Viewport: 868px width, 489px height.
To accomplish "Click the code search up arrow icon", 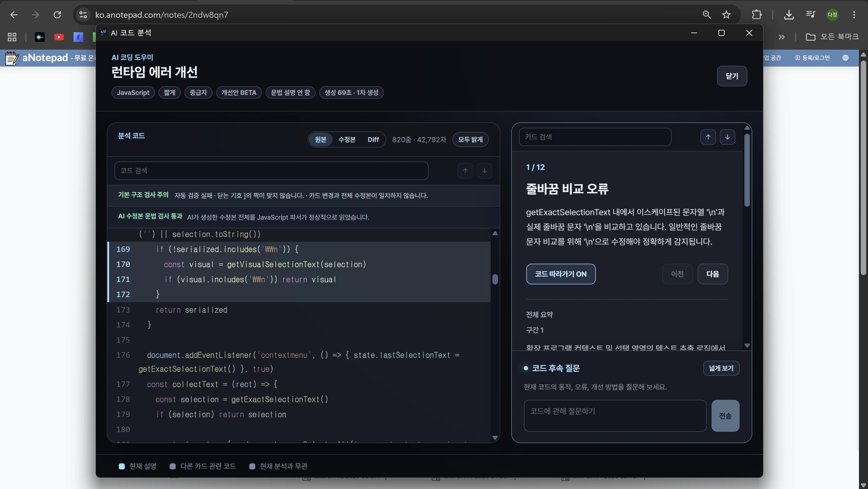I will [465, 171].
